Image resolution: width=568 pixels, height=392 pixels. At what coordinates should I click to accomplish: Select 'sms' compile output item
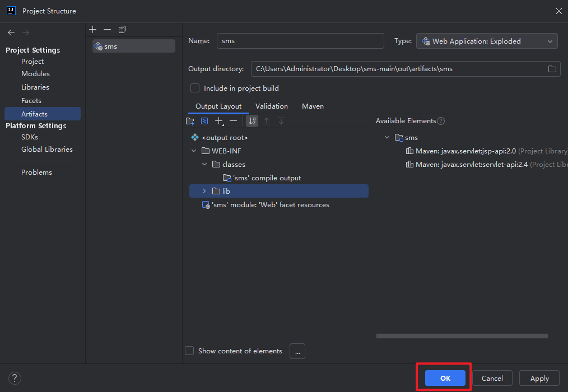click(x=262, y=178)
